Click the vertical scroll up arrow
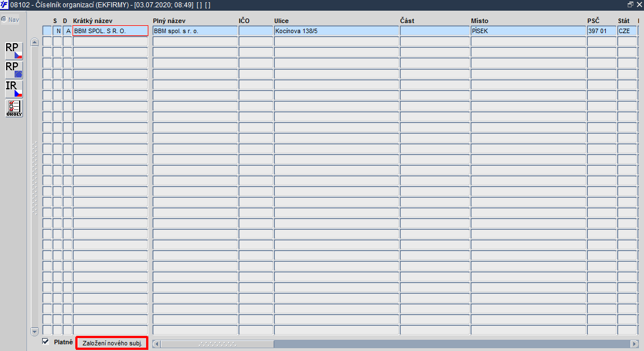Screen dimensions: 644x351 pyautogui.click(x=34, y=42)
